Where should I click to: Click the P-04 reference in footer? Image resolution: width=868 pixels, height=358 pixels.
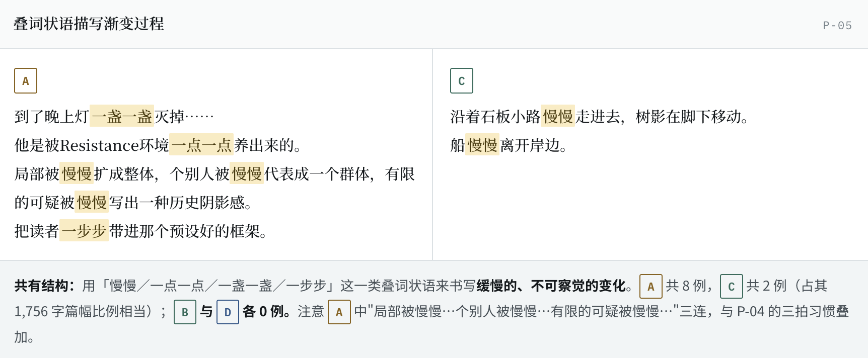tap(751, 312)
